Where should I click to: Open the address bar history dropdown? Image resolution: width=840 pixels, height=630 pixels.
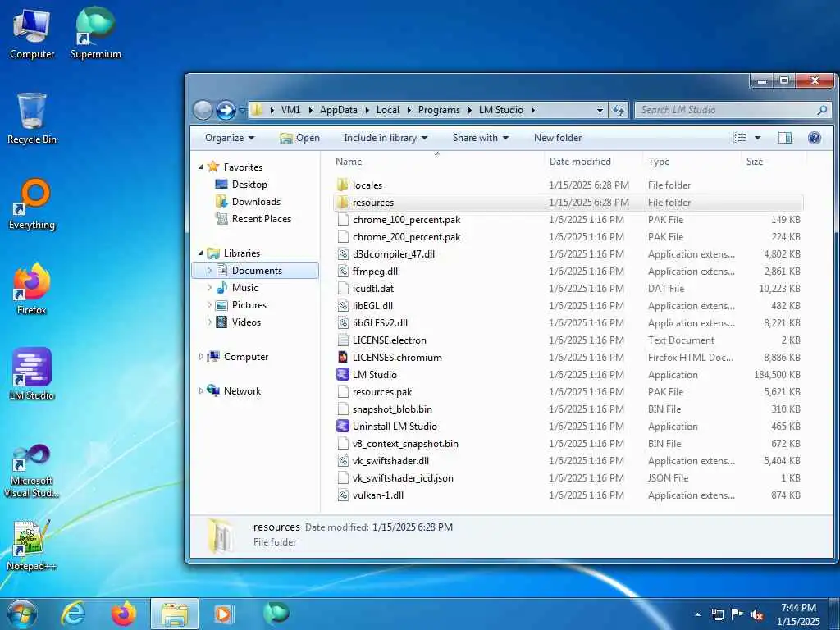point(600,111)
